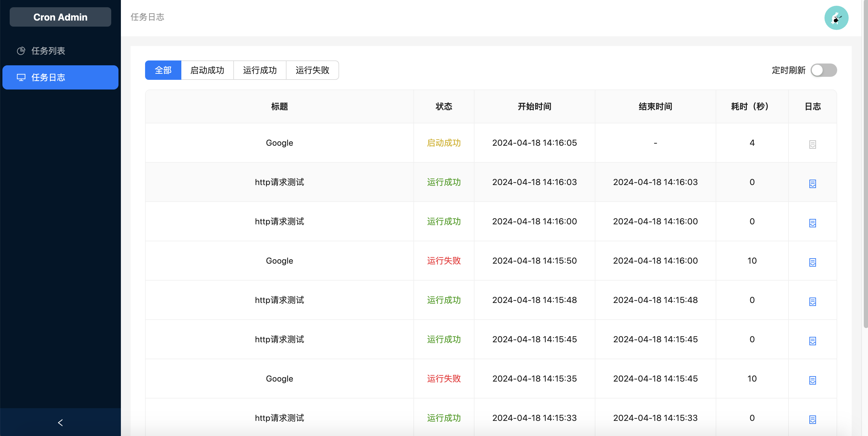Collapse the sidebar with bottom chevron
Viewport: 868px width, 436px height.
(60, 422)
